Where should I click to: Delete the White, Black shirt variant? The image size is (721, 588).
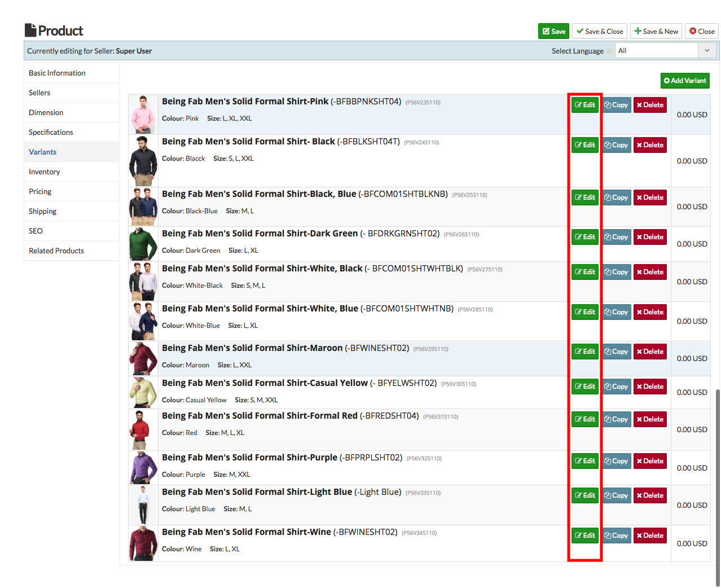(x=650, y=272)
